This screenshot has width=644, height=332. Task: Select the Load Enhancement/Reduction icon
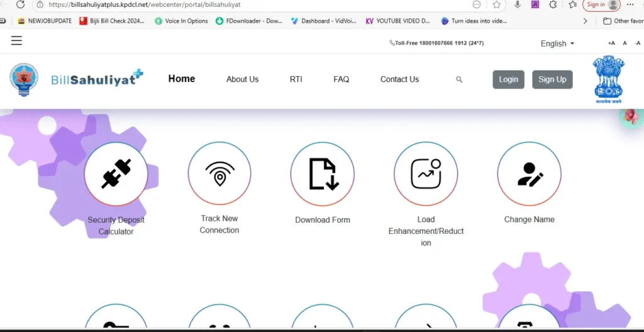point(426,174)
